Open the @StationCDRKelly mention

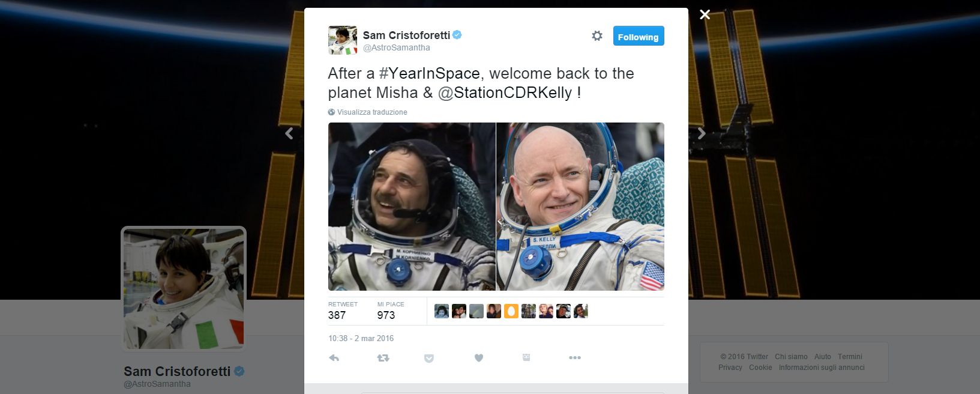[505, 92]
